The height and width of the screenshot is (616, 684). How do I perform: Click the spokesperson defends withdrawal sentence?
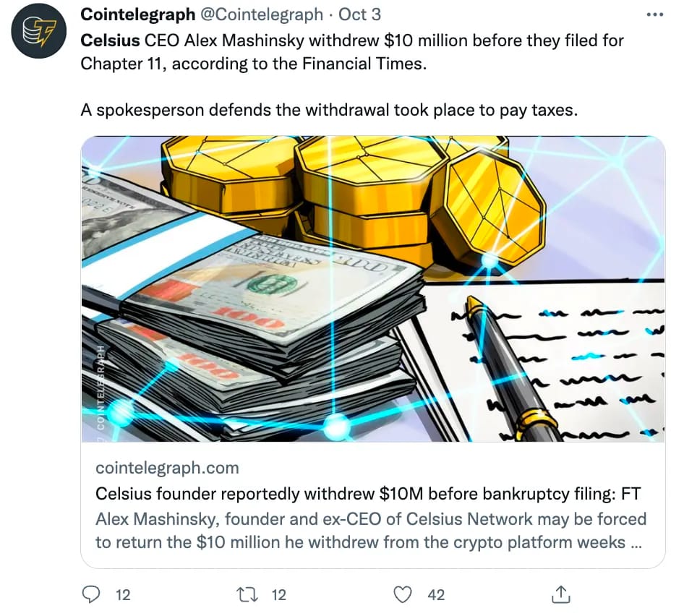coord(329,110)
